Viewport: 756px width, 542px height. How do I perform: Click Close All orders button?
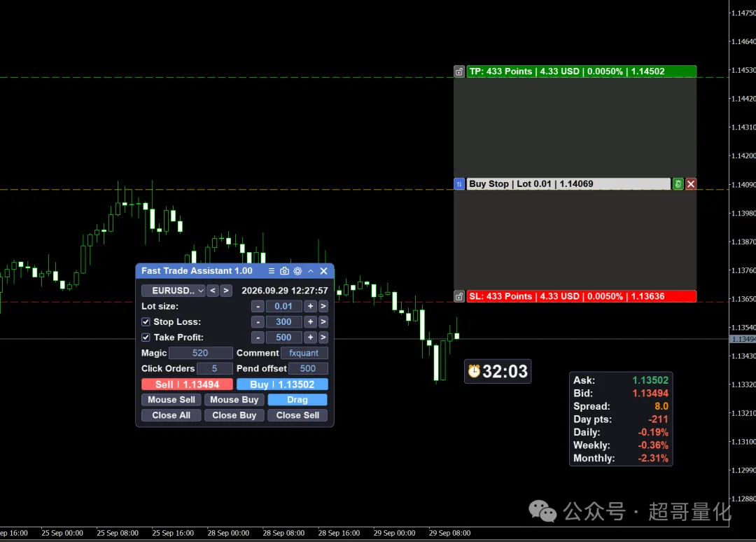point(171,415)
